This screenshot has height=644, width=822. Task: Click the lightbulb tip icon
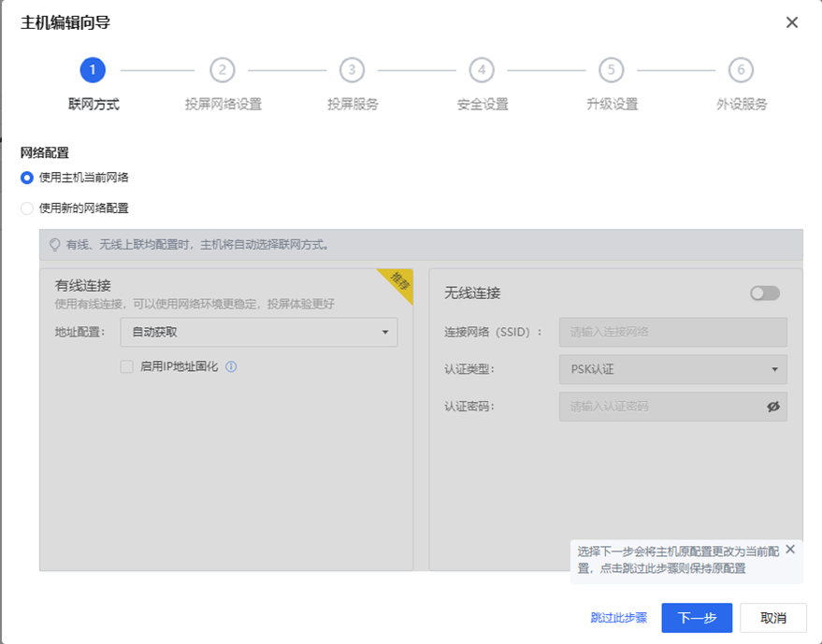click(x=54, y=245)
